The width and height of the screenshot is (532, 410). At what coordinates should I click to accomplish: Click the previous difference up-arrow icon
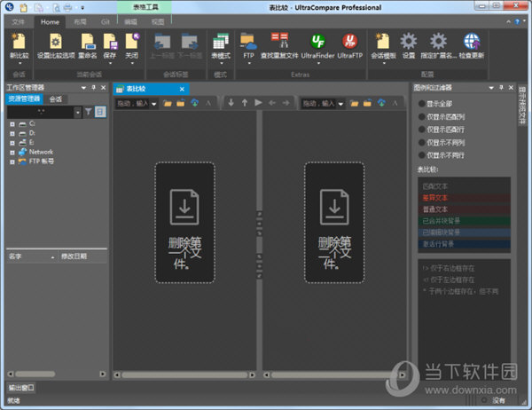tap(245, 103)
